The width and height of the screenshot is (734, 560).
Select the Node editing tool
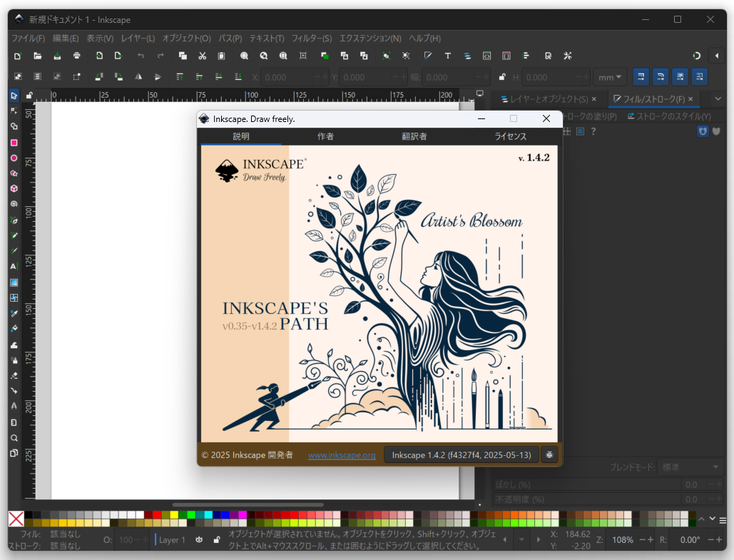click(x=13, y=111)
